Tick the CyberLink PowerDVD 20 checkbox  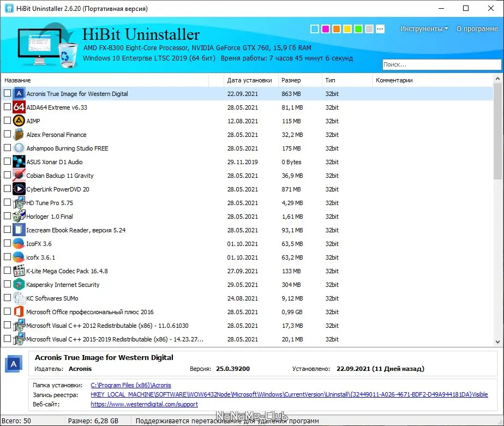7,189
